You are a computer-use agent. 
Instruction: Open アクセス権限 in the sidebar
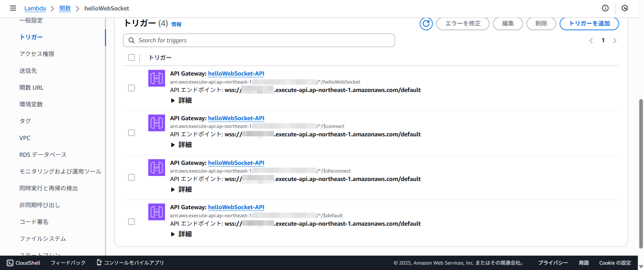(37, 54)
